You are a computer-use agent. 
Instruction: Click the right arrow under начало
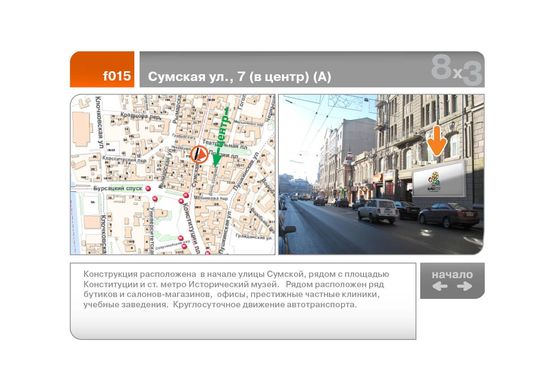[464, 286]
